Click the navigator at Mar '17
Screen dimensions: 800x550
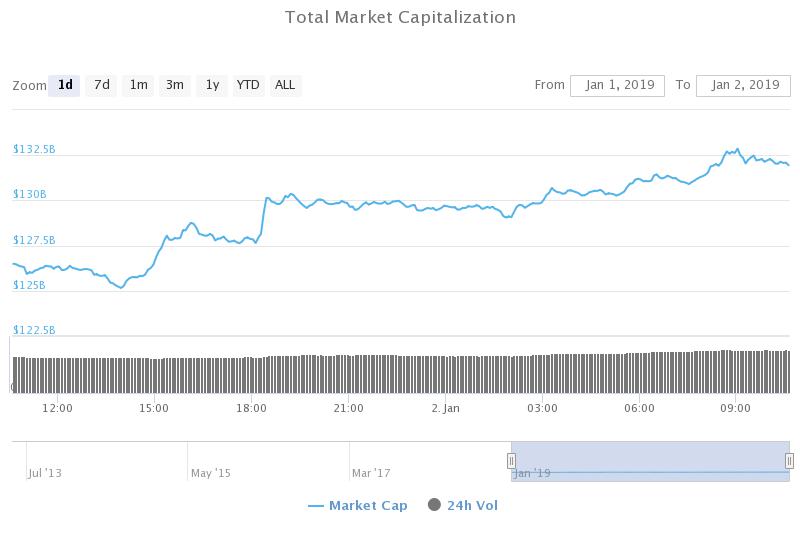tap(371, 472)
